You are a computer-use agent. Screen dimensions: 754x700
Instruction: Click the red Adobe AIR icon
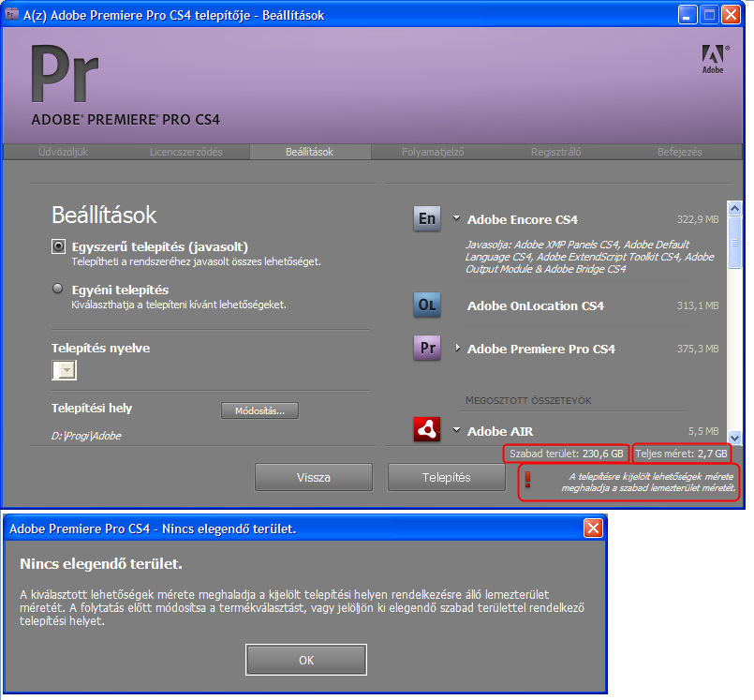[427, 429]
